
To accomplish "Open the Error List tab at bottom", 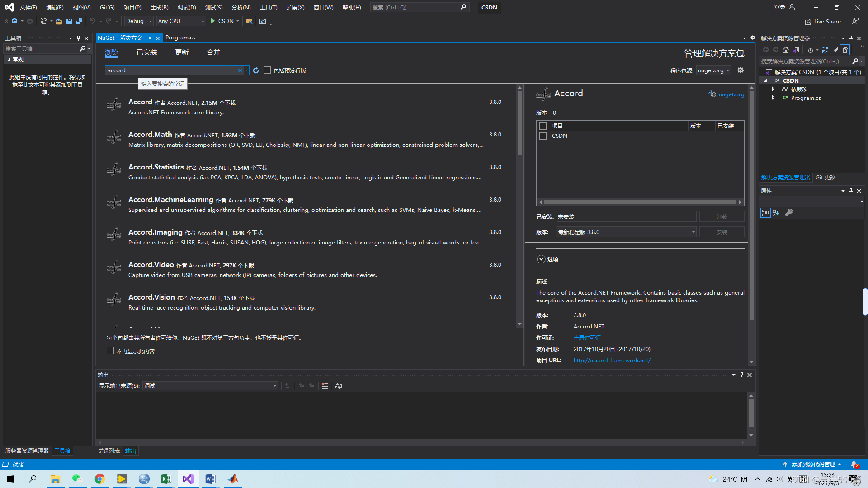I will coord(109,451).
